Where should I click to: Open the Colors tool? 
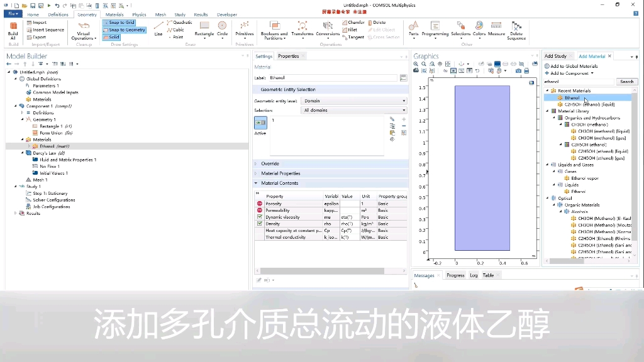(479, 30)
